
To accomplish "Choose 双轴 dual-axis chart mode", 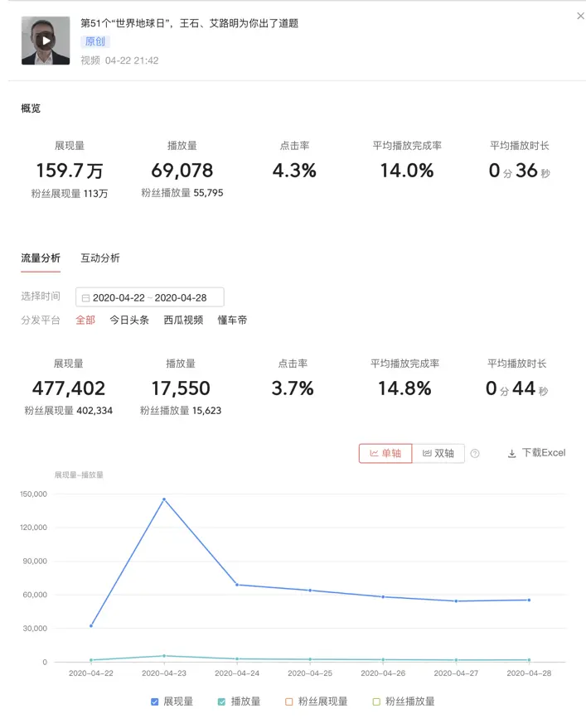I will tap(438, 453).
